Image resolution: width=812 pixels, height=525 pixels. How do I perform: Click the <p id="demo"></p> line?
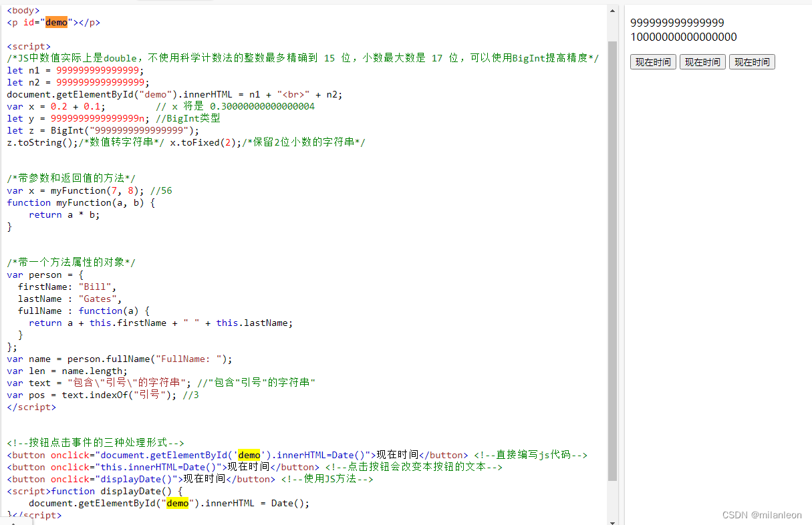pyautogui.click(x=53, y=22)
